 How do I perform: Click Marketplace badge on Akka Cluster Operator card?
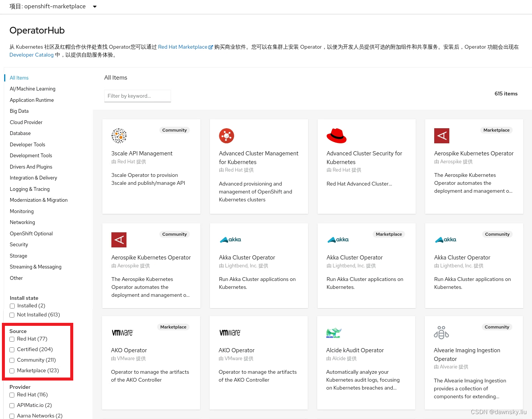pyautogui.click(x=389, y=234)
